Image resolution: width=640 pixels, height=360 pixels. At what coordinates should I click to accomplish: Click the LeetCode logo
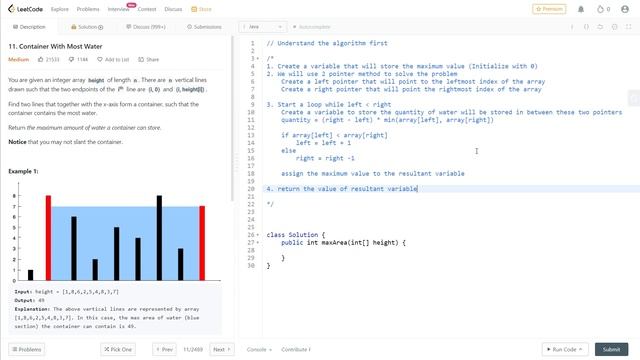click(25, 9)
